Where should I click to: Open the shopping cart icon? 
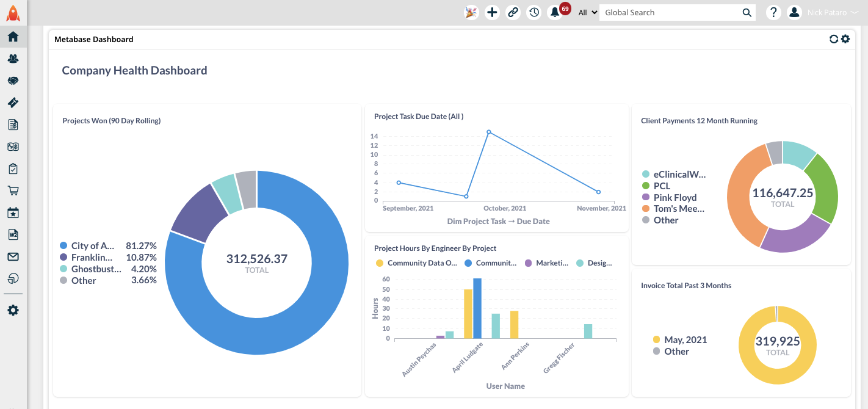(13, 190)
